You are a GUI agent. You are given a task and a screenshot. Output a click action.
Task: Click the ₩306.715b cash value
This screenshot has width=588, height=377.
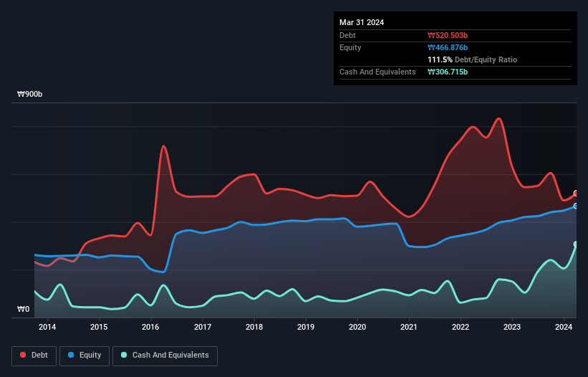click(x=448, y=72)
